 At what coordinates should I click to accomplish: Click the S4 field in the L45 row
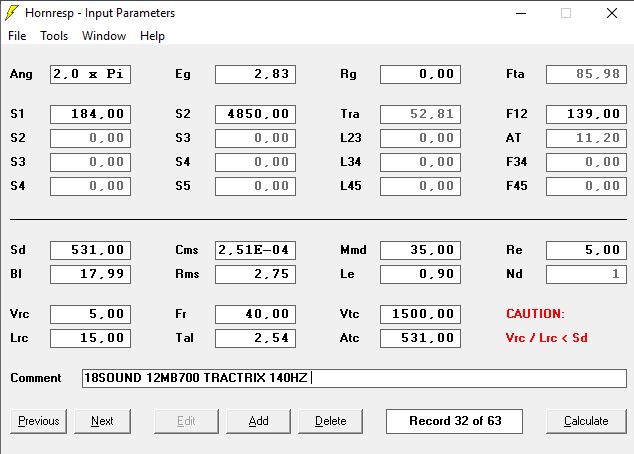click(90, 186)
